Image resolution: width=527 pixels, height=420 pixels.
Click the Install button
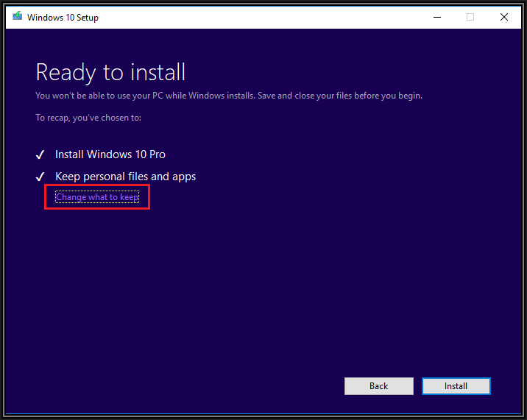pos(456,386)
